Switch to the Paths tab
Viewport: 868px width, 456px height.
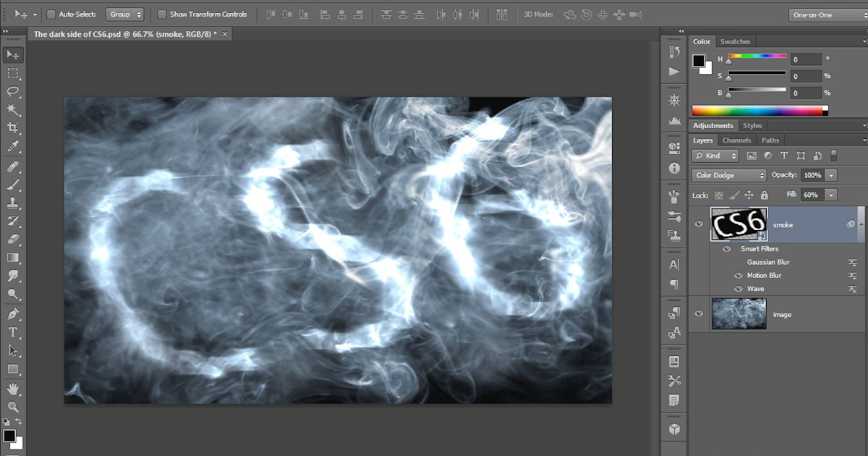click(770, 140)
